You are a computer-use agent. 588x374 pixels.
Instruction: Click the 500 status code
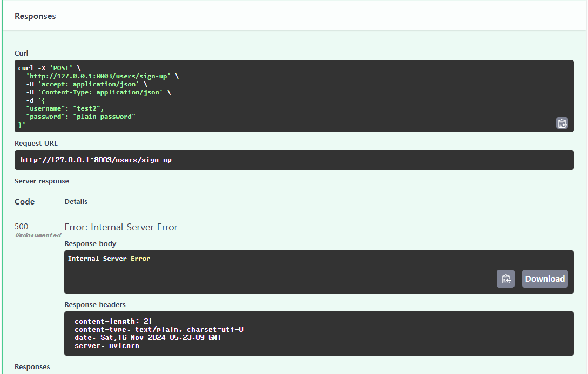pyautogui.click(x=22, y=226)
